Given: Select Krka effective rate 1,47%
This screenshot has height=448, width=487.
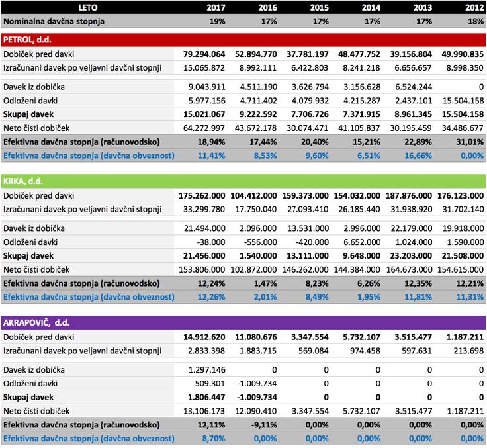Looking at the screenshot, I should click(x=265, y=283).
